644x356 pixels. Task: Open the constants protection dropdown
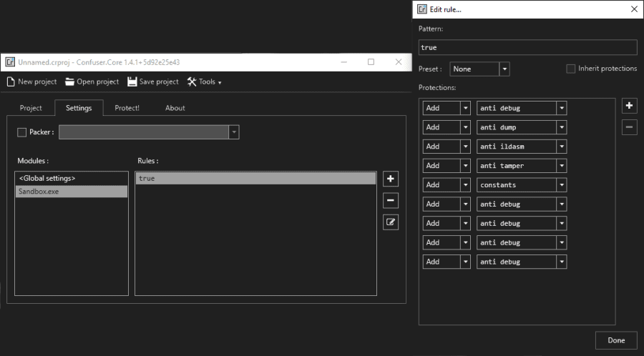point(562,185)
